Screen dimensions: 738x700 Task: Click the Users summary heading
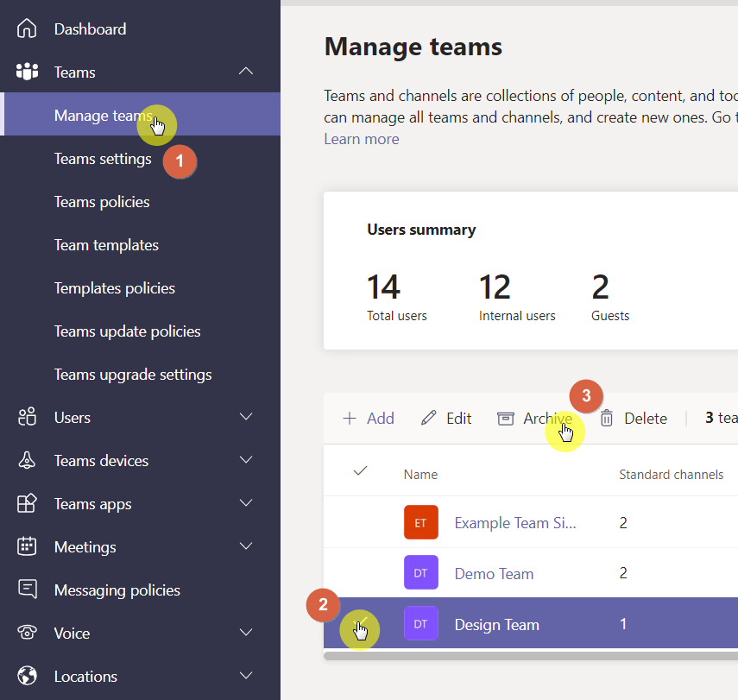point(421,230)
